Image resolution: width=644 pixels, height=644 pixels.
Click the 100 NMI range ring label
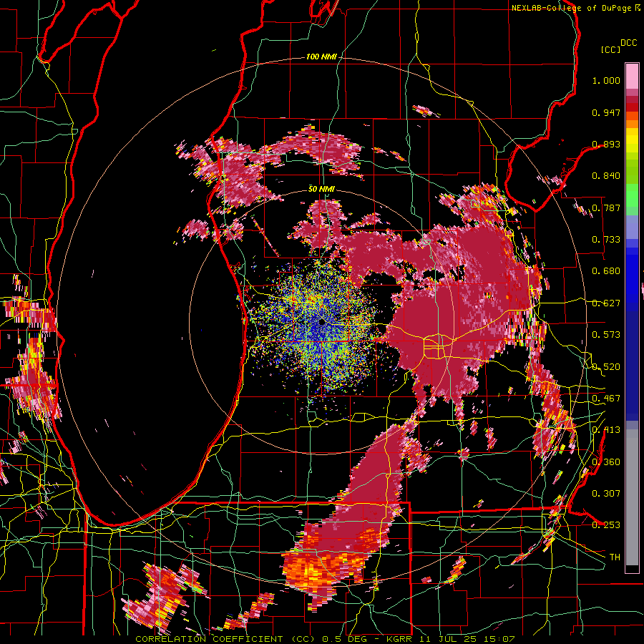click(321, 57)
